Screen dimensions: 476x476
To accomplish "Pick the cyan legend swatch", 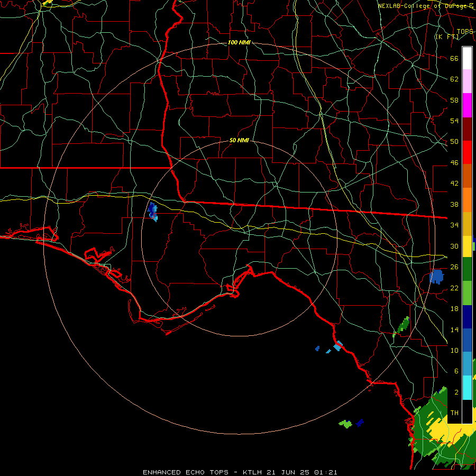I will [x=467, y=388].
